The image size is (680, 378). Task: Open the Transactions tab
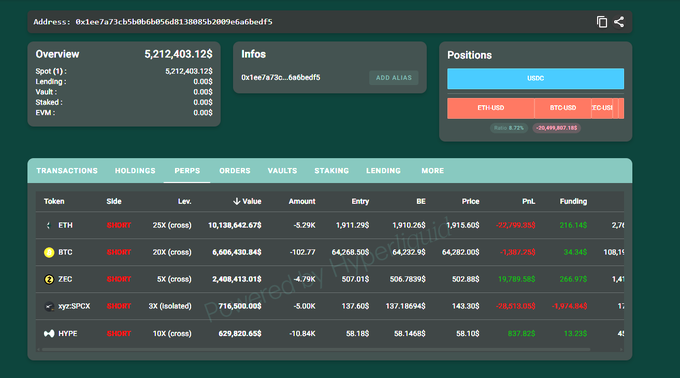(67, 171)
